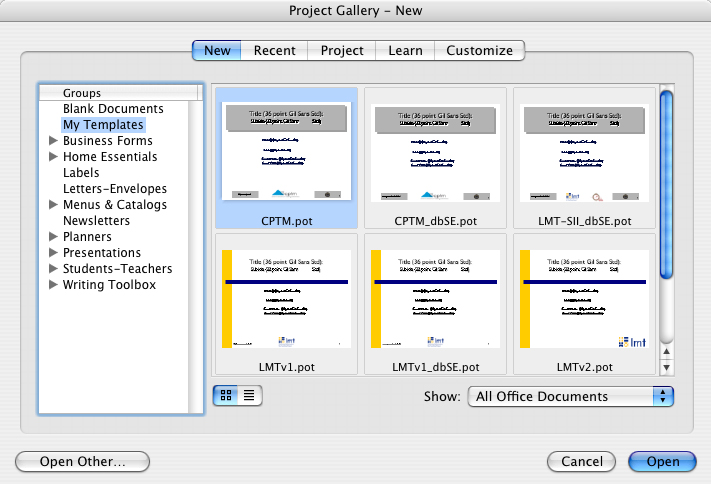This screenshot has height=484, width=711.
Task: Expand the Menus & Catalogs group
Action: [53, 205]
